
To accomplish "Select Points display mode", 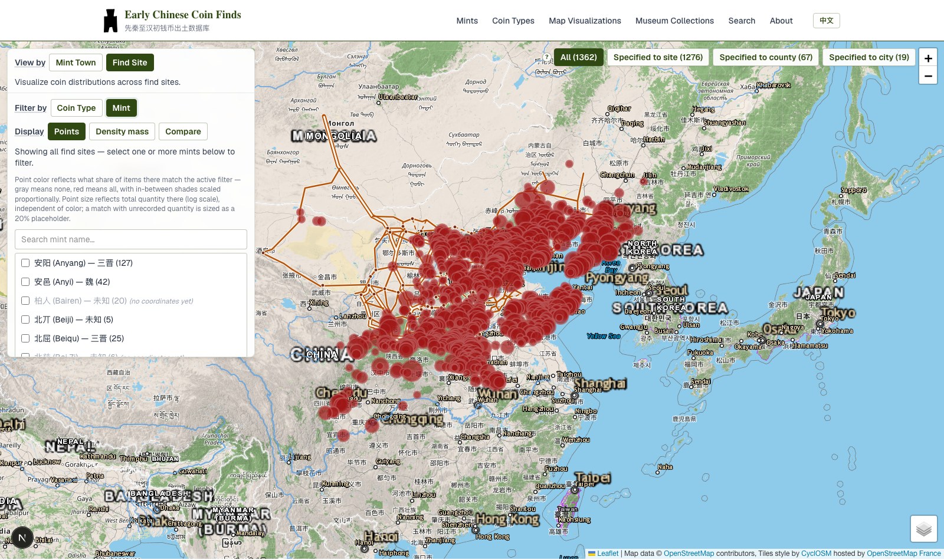I will 67,131.
